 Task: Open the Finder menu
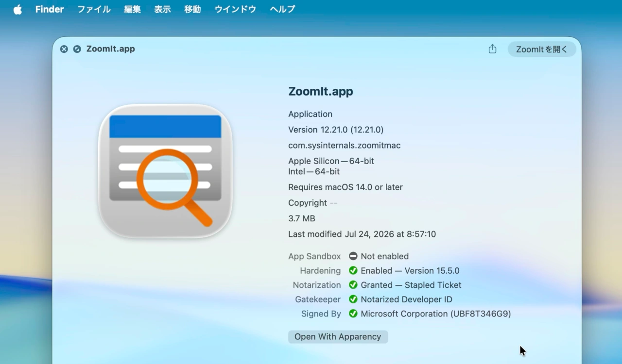coord(50,9)
